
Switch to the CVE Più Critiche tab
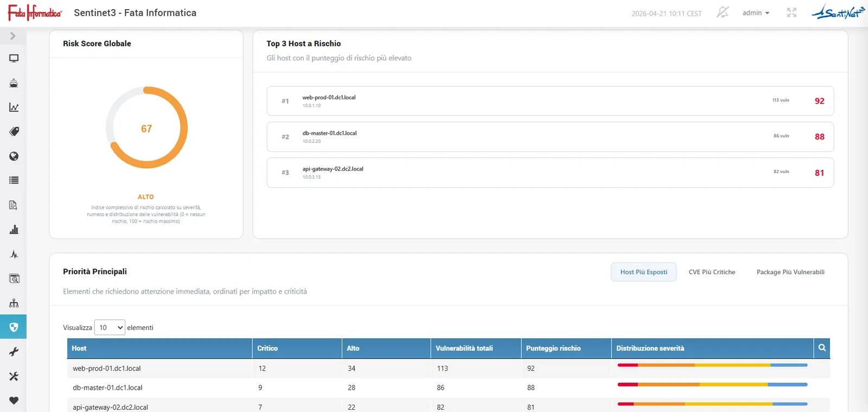[x=712, y=272]
